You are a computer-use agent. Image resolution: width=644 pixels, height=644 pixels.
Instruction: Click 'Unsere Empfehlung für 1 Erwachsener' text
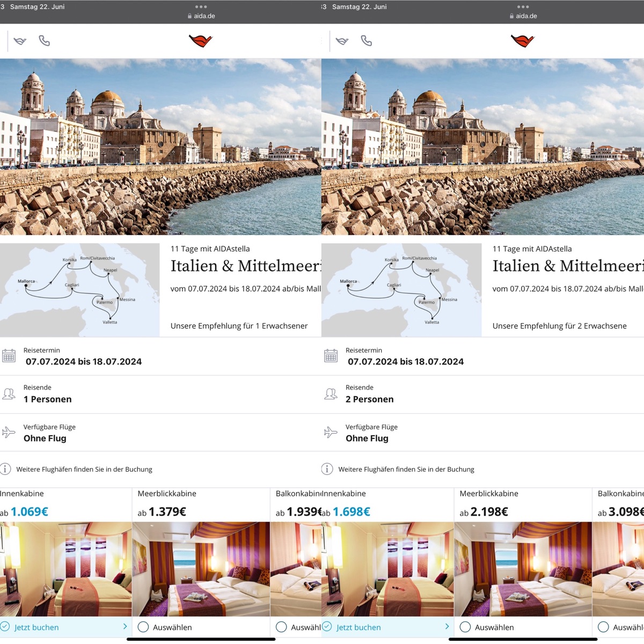(x=239, y=326)
